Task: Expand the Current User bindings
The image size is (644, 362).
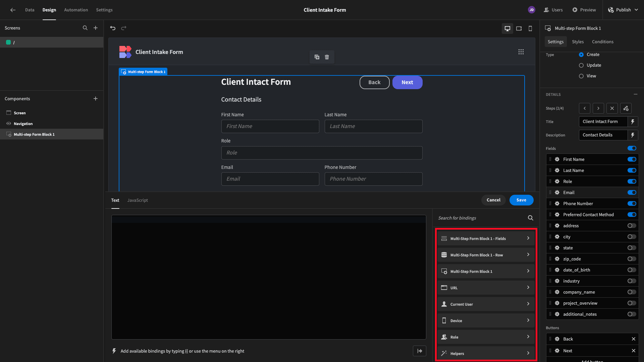Action: click(486, 304)
